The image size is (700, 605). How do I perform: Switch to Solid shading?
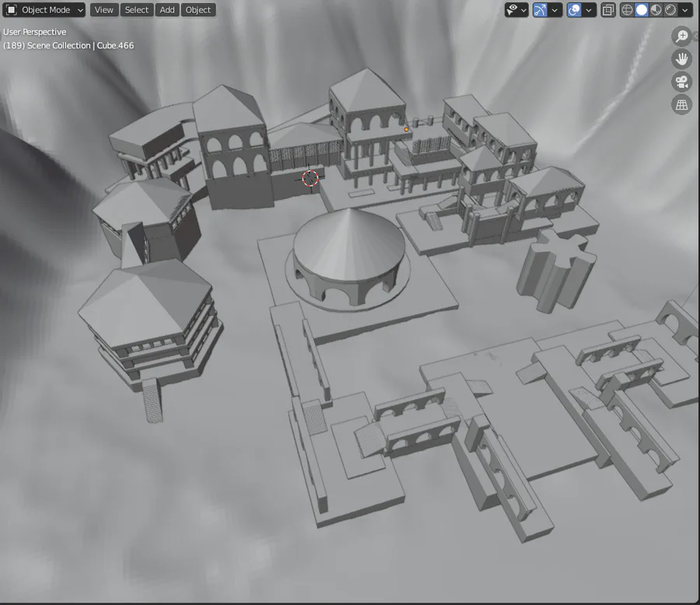[642, 10]
